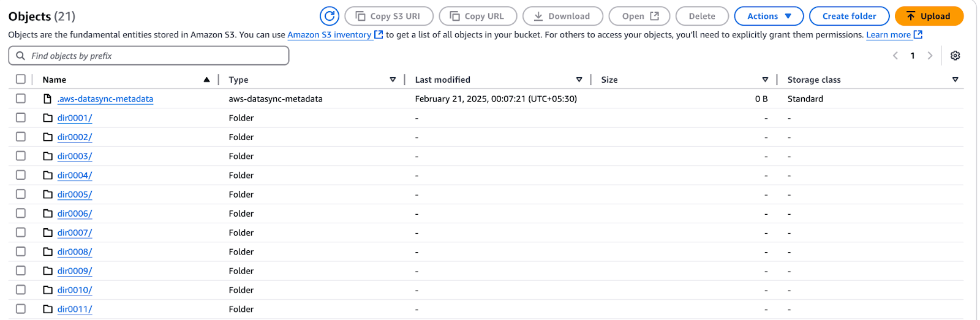Check the dir0011/ row checkbox
Image resolution: width=980 pixels, height=320 pixels.
21,308
